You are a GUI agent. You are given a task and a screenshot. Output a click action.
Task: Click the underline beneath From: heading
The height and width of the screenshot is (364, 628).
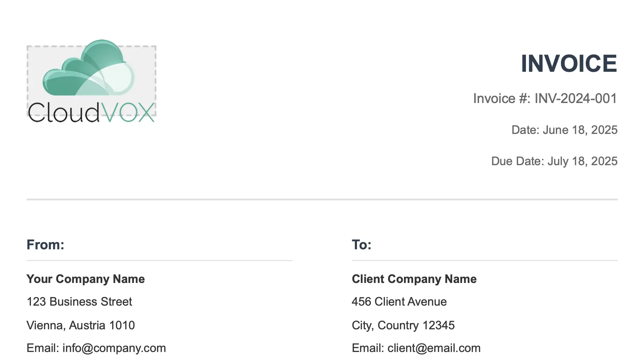159,261
